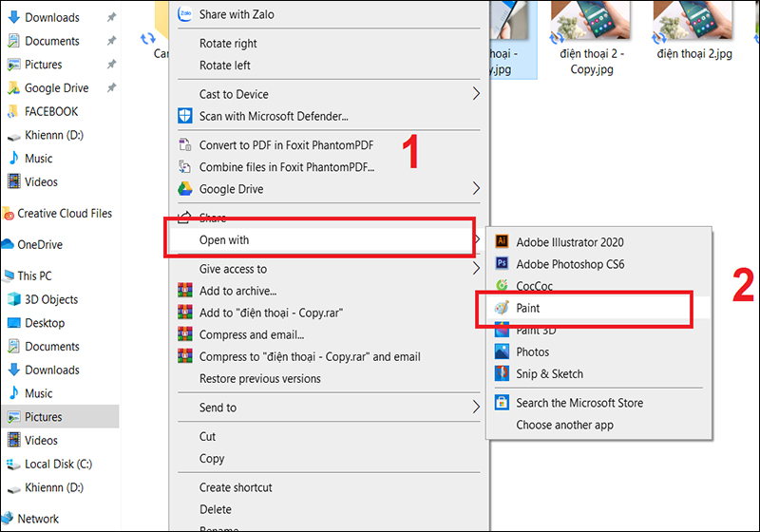Click the CocCoc browser icon
The width and height of the screenshot is (760, 532).
point(502,286)
